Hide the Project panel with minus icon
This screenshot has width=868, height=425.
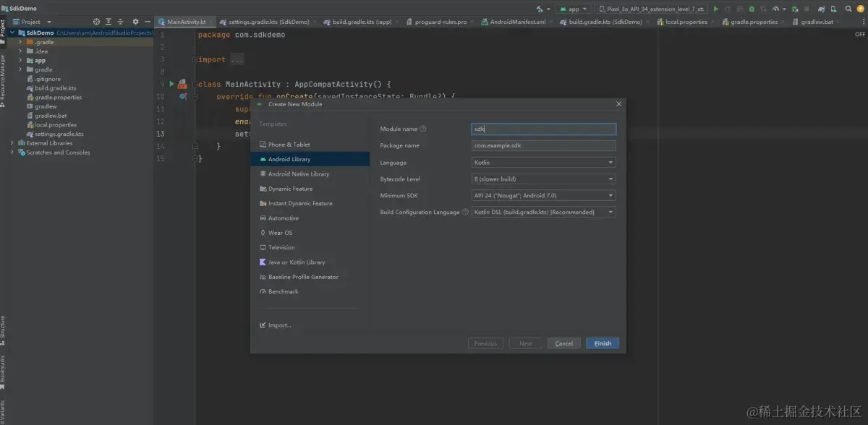148,22
